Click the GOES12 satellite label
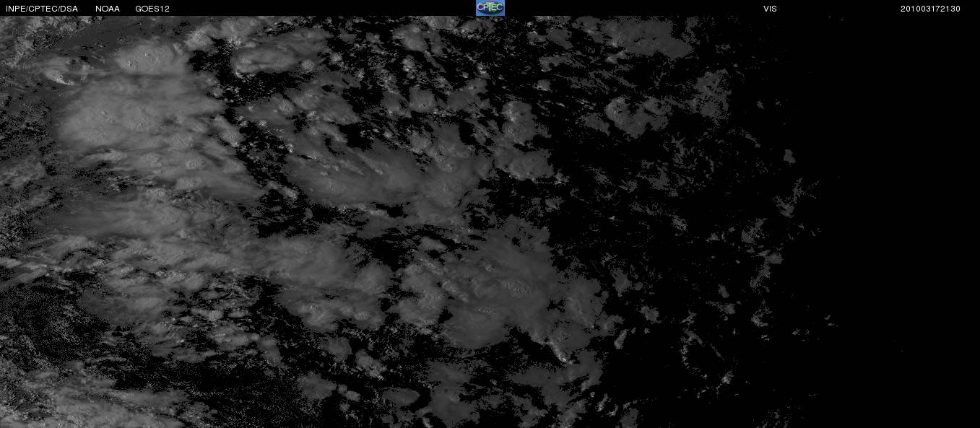Screen dimensions: 980x428 click(152, 9)
